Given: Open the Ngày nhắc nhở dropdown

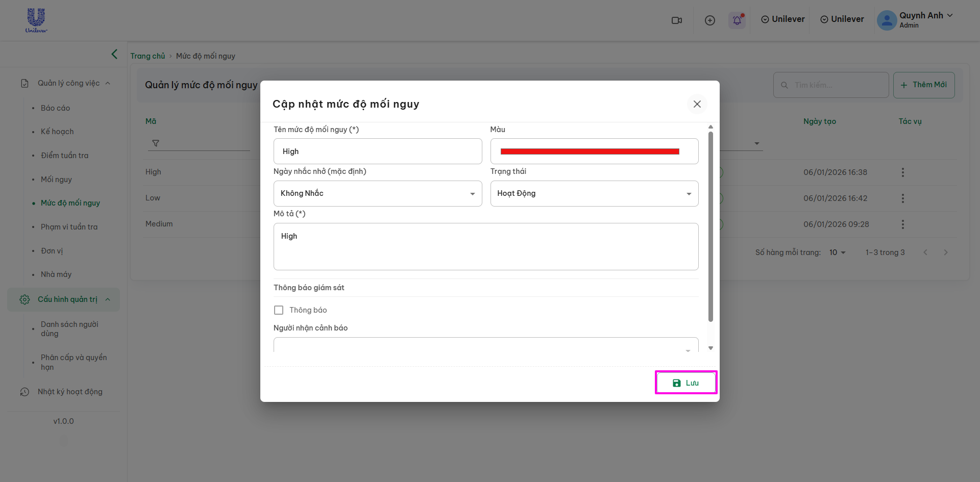Looking at the screenshot, I should point(378,193).
